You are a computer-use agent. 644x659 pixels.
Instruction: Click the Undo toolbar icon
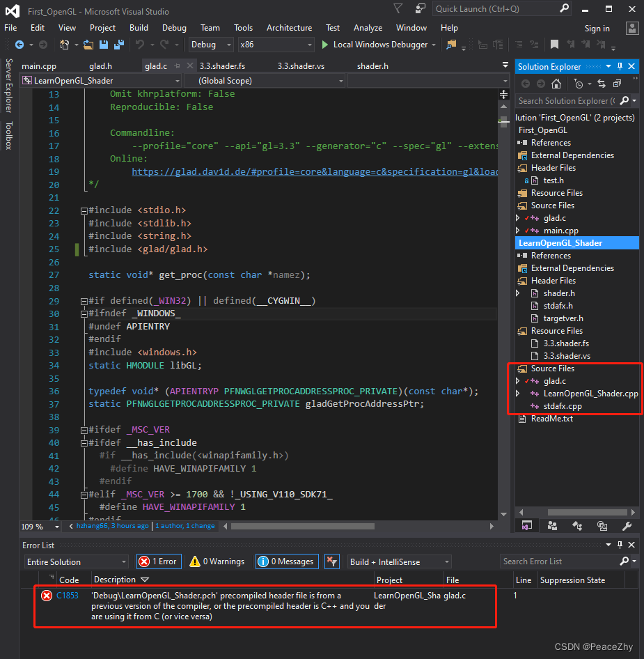pos(140,45)
